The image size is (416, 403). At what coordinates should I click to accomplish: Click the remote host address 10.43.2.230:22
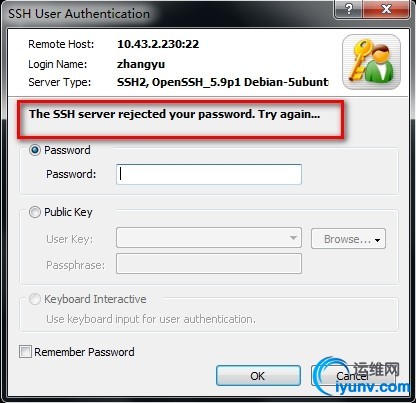[x=158, y=44]
